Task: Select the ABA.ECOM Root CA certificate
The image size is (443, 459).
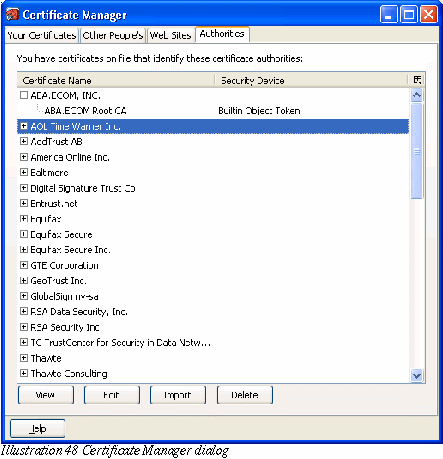Action: tap(85, 111)
